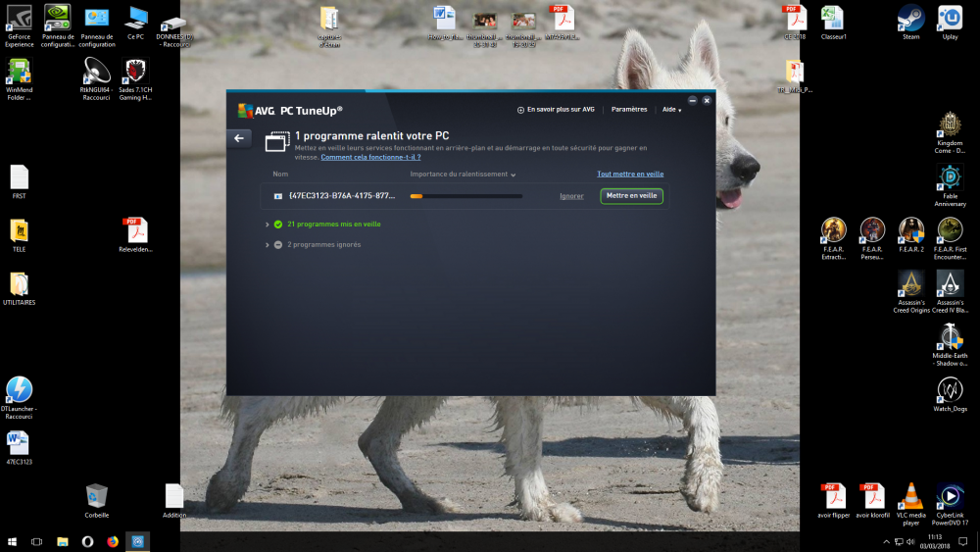Open WinMend Folder desktop icon

[x=20, y=78]
